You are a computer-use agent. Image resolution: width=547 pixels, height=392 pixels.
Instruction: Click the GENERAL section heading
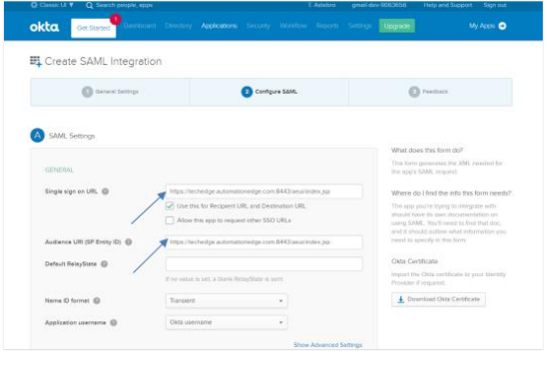click(59, 170)
